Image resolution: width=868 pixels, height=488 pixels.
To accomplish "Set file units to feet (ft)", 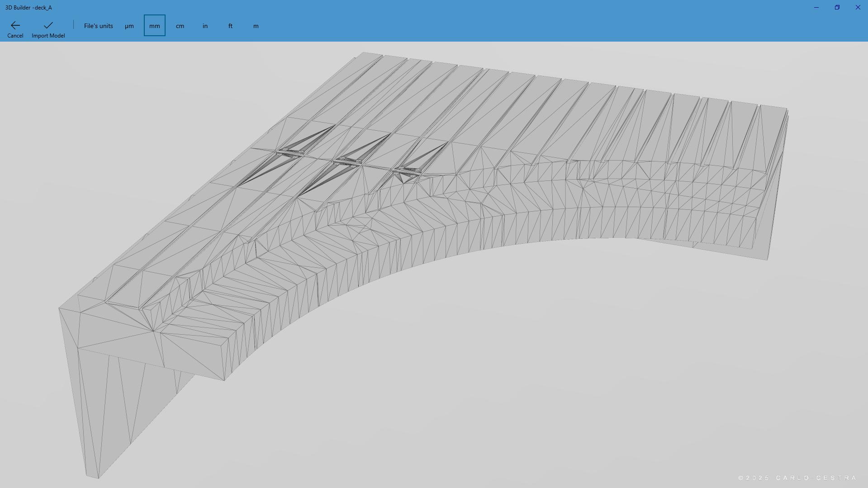I will [x=231, y=26].
